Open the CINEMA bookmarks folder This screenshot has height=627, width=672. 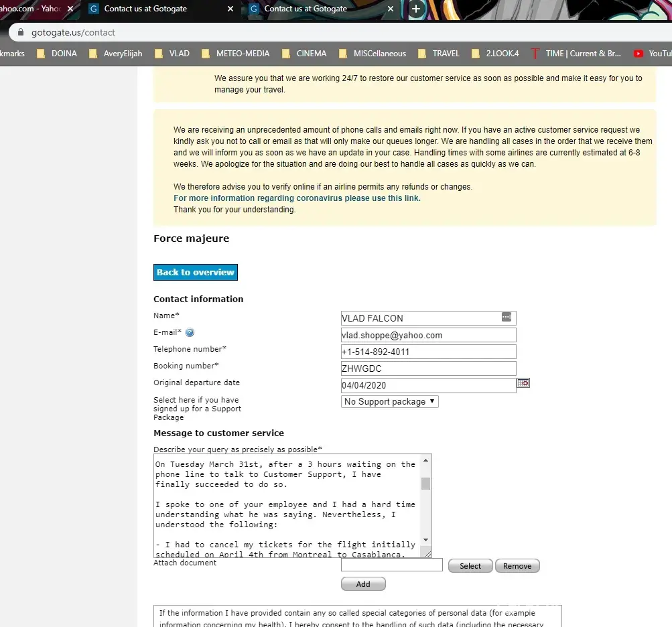point(304,54)
